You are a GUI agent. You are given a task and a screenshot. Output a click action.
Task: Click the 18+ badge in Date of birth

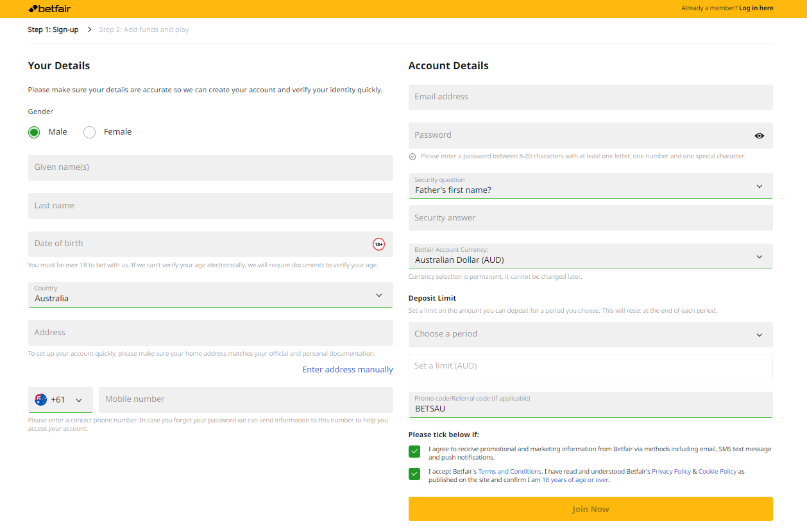378,244
